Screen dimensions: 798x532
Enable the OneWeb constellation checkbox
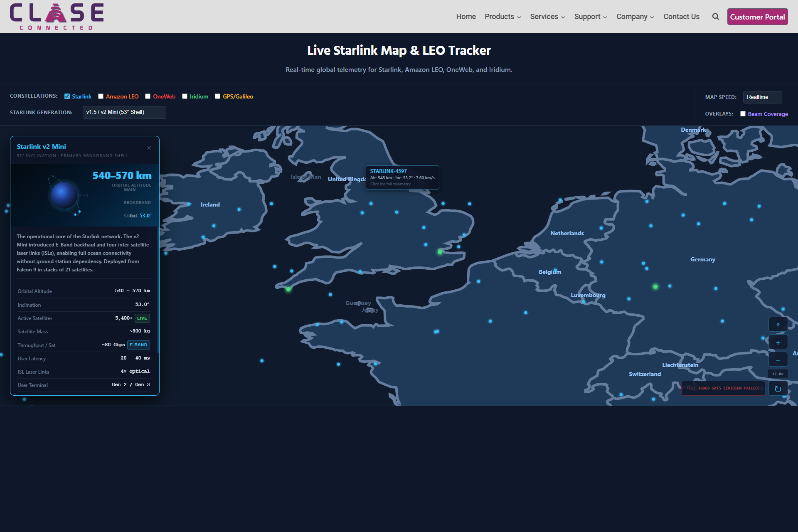tap(148, 96)
